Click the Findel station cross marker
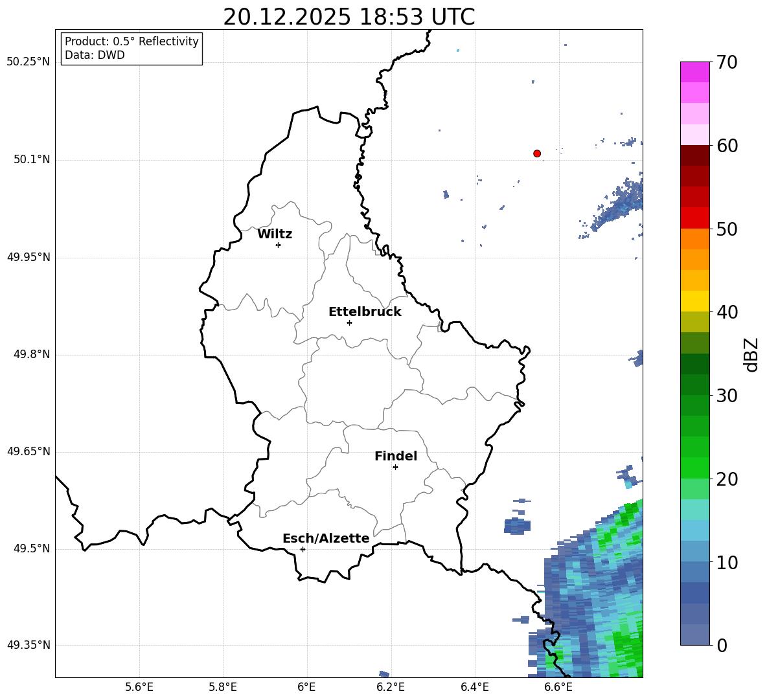 pos(395,468)
